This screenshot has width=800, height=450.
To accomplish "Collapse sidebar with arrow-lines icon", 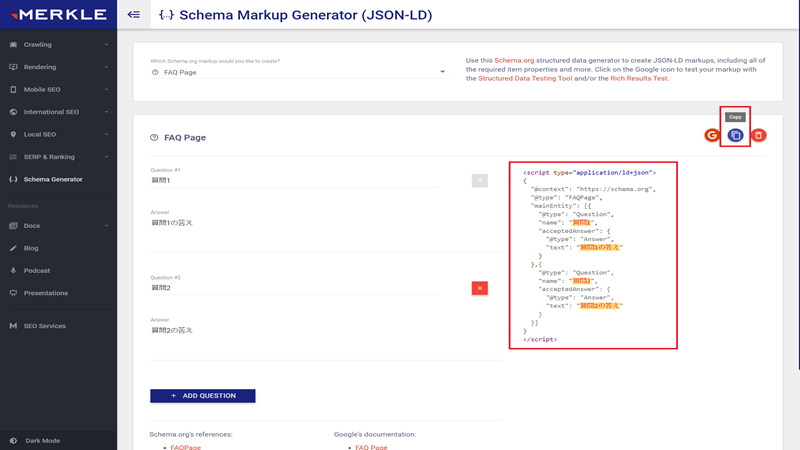I will pos(134,14).
